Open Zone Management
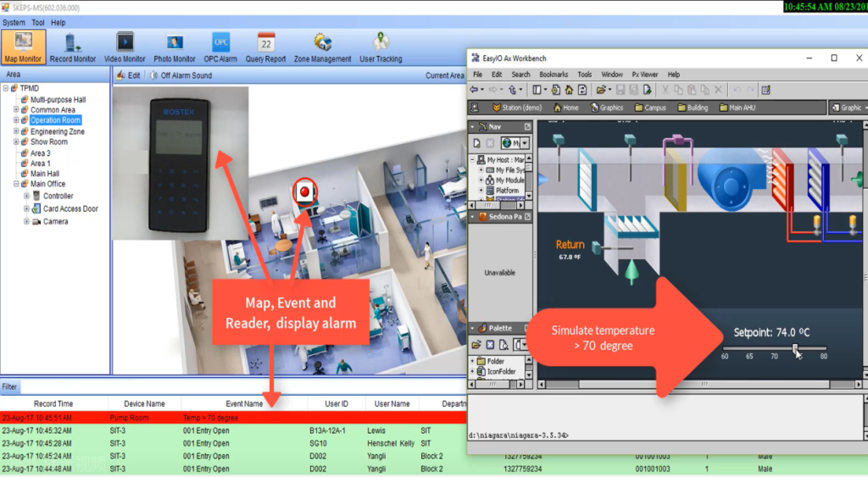 coord(322,47)
